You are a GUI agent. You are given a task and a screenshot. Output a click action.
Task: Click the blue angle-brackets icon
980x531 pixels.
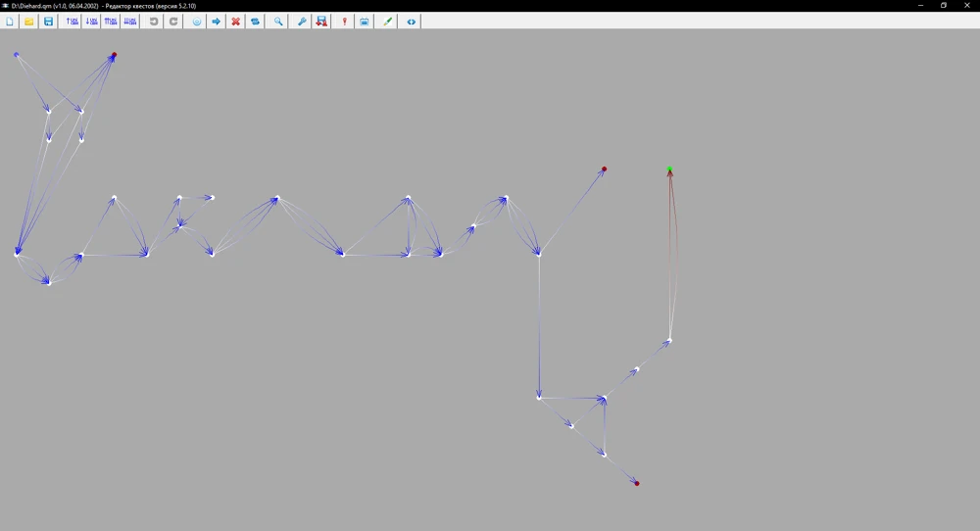click(x=412, y=22)
